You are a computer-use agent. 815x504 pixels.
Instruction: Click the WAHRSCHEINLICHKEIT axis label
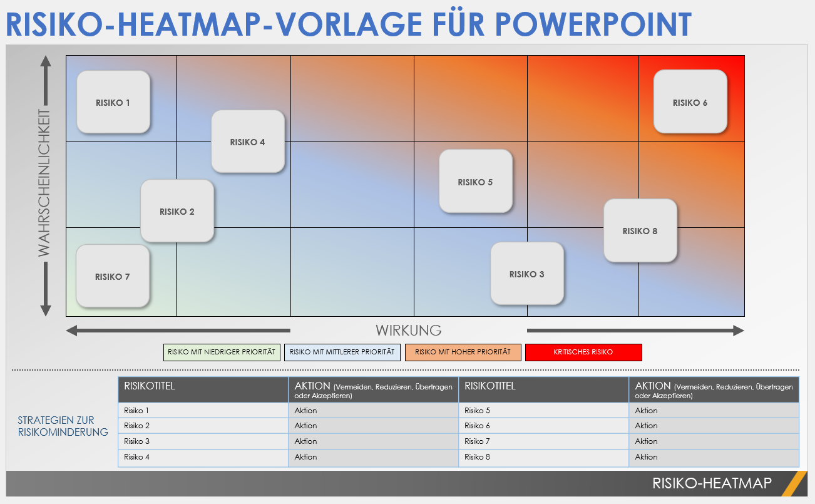43,183
